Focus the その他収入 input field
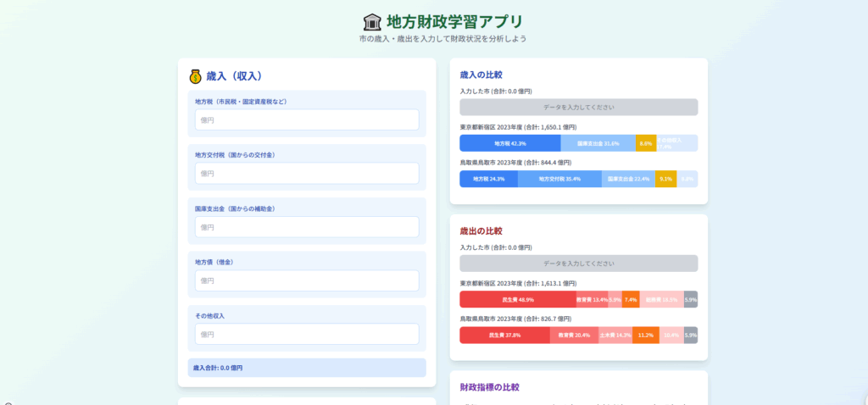Viewport: 868px width, 405px height. coord(306,334)
